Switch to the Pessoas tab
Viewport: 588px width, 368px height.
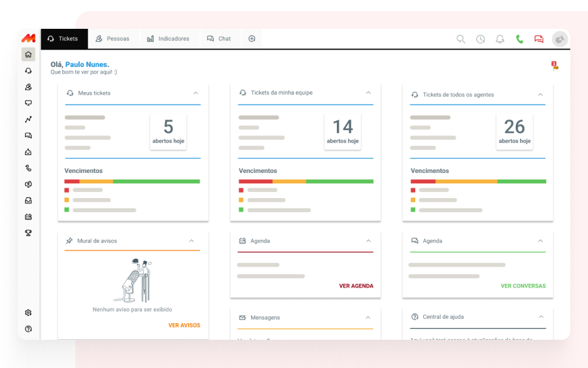click(113, 39)
